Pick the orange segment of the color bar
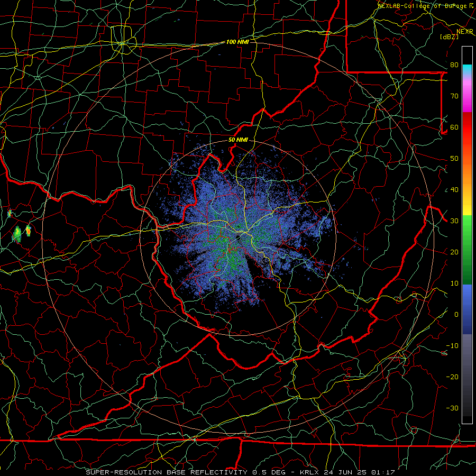Screen dimensions: 476x476 click(x=467, y=175)
